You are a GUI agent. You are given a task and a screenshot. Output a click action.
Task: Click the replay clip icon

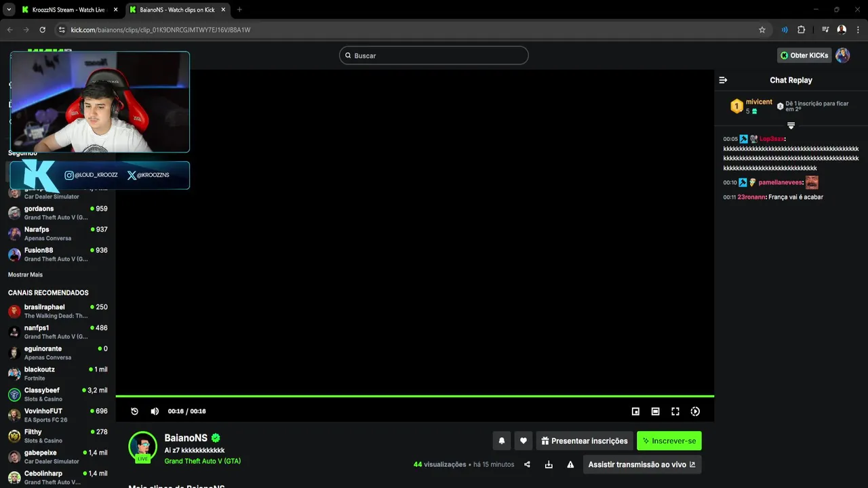click(x=134, y=411)
